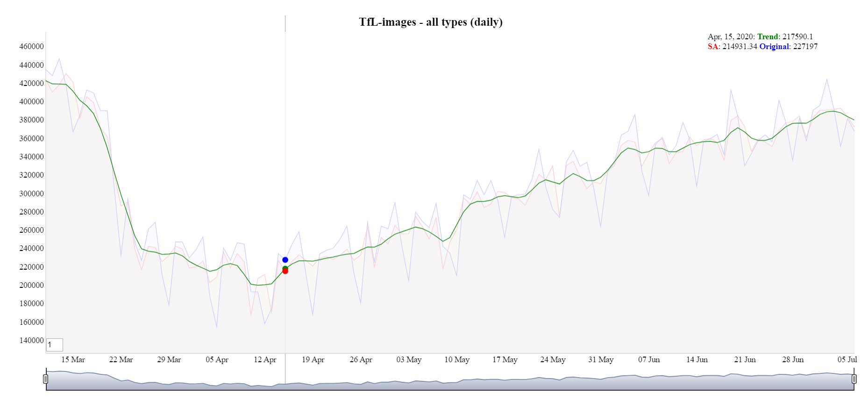Click the 24 May x-axis label
The height and width of the screenshot is (408, 868).
553,359
